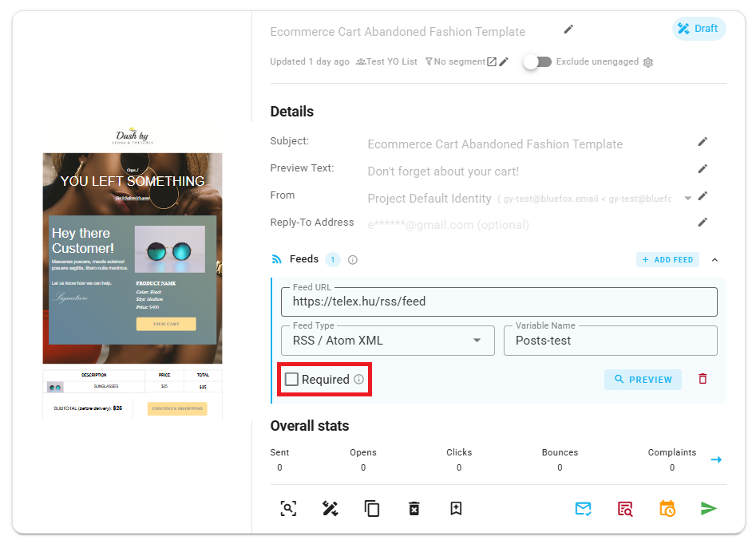
Task: Open the Feed Type dropdown
Action: click(x=388, y=341)
